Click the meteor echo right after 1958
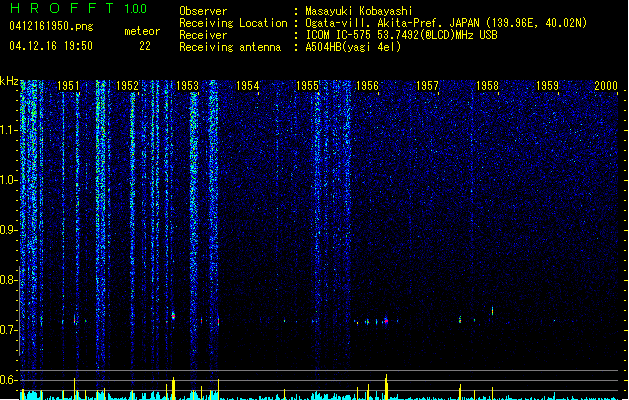 click(493, 311)
